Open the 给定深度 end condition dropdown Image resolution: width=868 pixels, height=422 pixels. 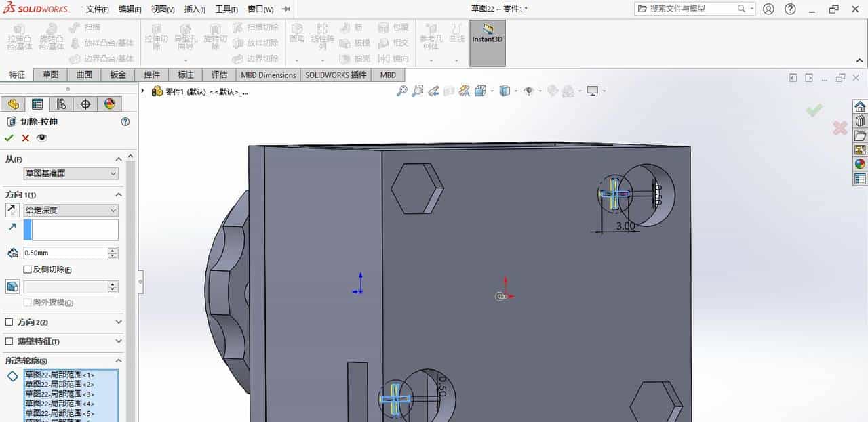click(71, 210)
